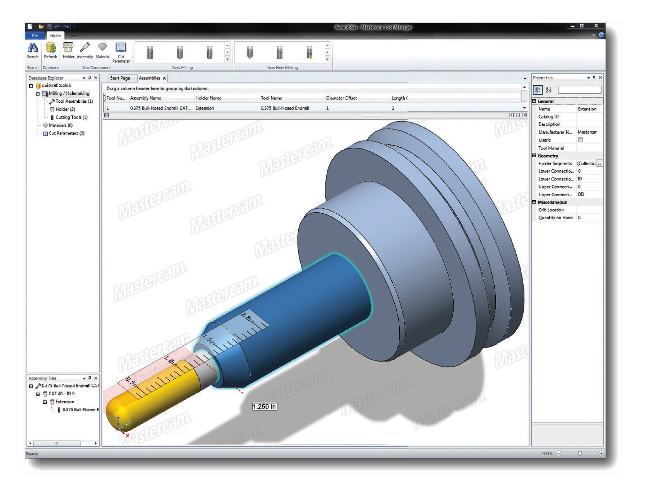Image resolution: width=645 pixels, height=481 pixels.
Task: Click the new file icon in title bar
Action: click(30, 27)
